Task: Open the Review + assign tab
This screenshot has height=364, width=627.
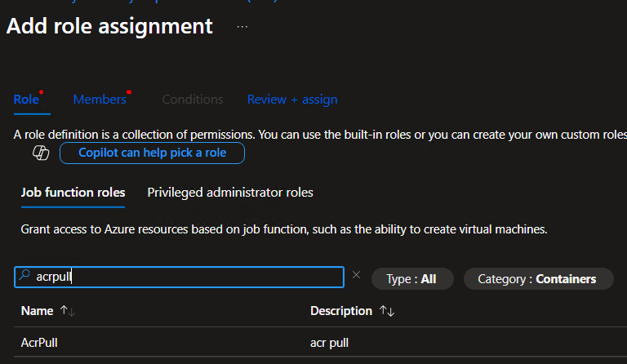Action: (x=292, y=100)
